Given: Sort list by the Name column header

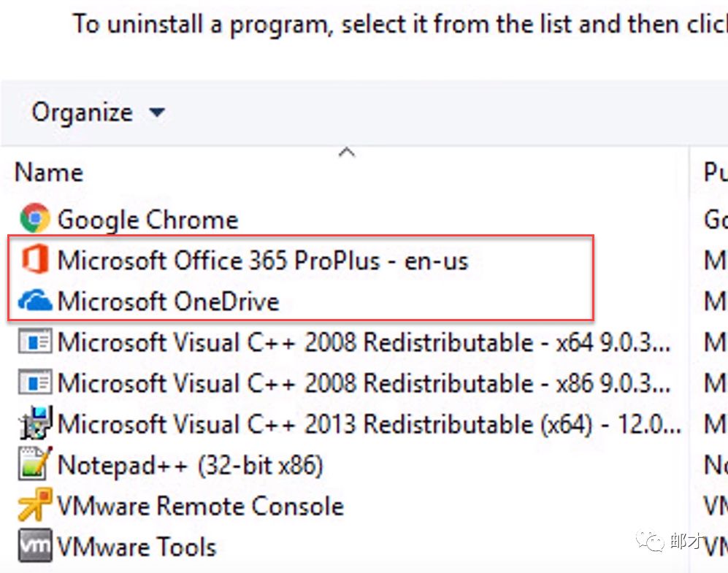Looking at the screenshot, I should (49, 172).
